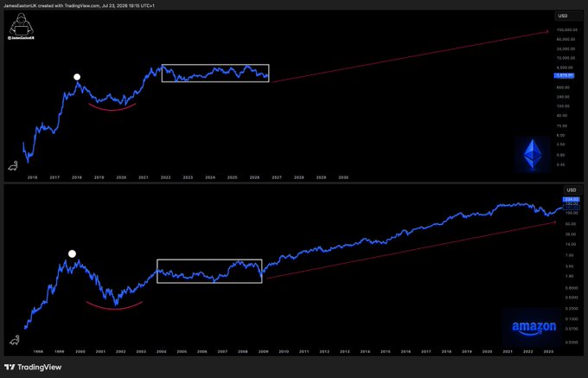Click the 2015 label on Amazon time axis
This screenshot has width=588, height=378.
pos(386,352)
